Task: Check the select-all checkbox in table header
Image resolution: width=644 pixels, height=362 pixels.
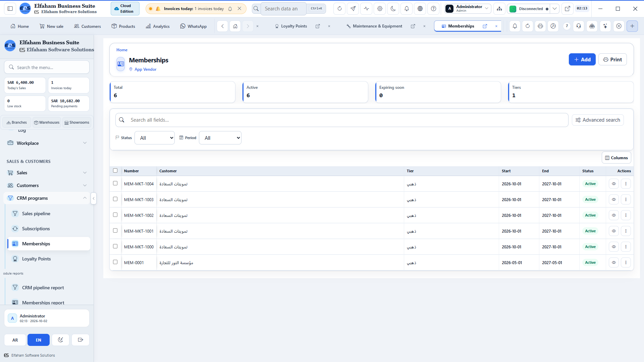Action: pyautogui.click(x=115, y=171)
